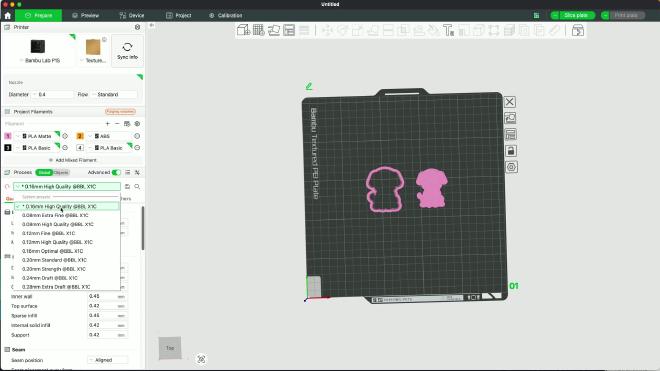Click the Home icon in the top bar
Viewport: 660px width, 371px height.
tap(8, 16)
